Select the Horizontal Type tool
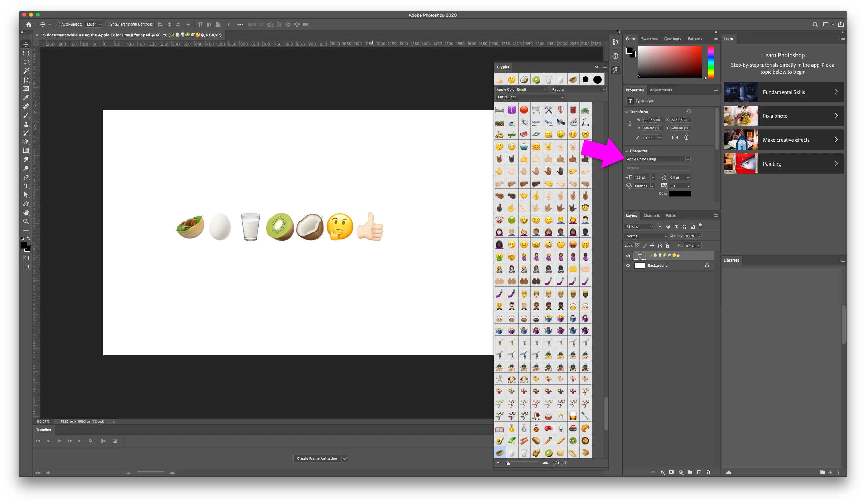This screenshot has width=866, height=504. pos(26,186)
